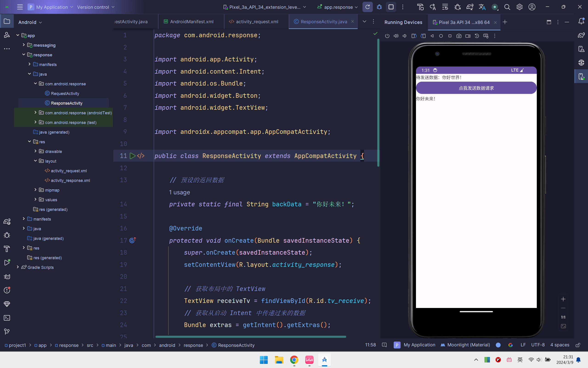Attach Debugger to Android Process icon
The image size is (588, 368).
[x=458, y=7]
